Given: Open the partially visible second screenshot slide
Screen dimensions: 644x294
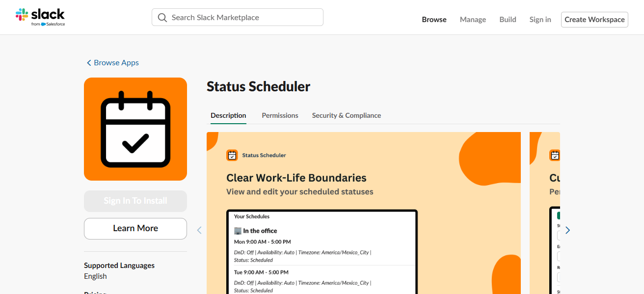Looking at the screenshot, I should coord(545,213).
